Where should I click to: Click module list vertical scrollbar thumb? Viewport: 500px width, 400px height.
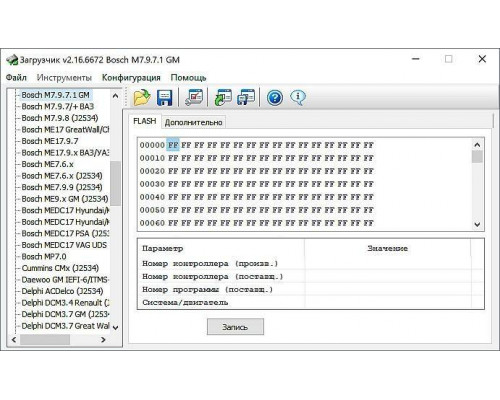[x=115, y=183]
